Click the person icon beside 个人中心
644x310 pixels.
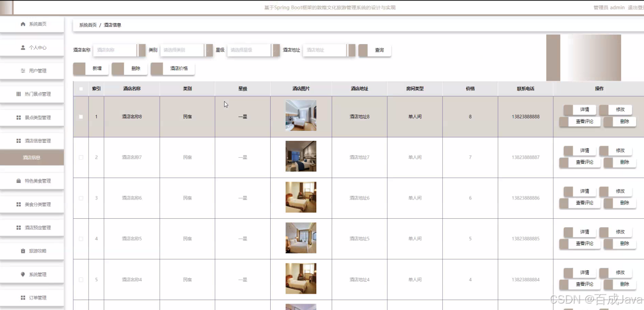tap(23, 48)
